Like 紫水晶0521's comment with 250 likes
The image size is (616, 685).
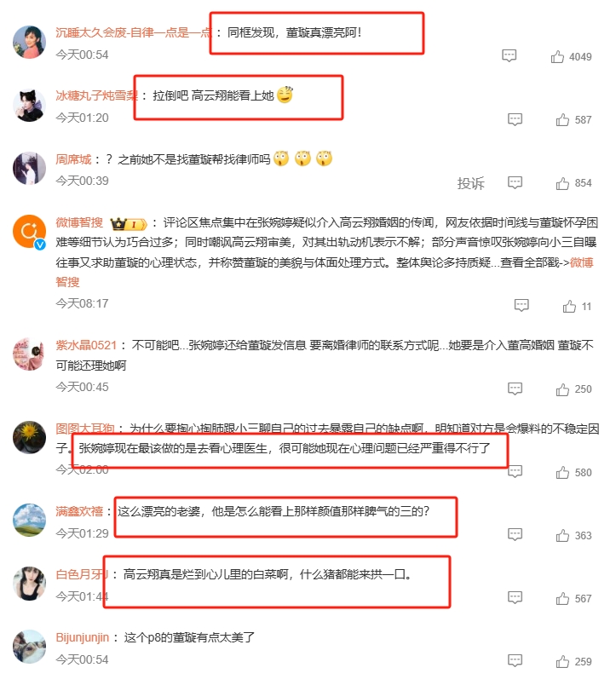coord(562,389)
